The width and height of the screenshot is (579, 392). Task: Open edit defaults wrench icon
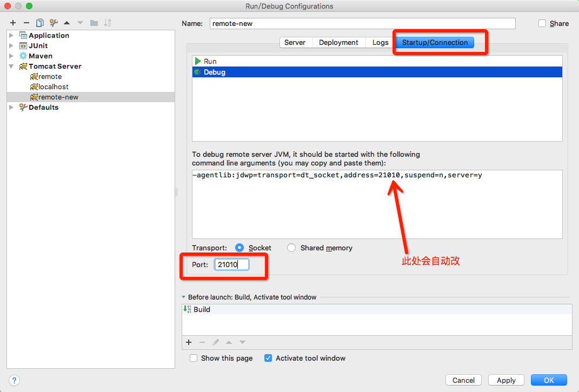tap(54, 23)
